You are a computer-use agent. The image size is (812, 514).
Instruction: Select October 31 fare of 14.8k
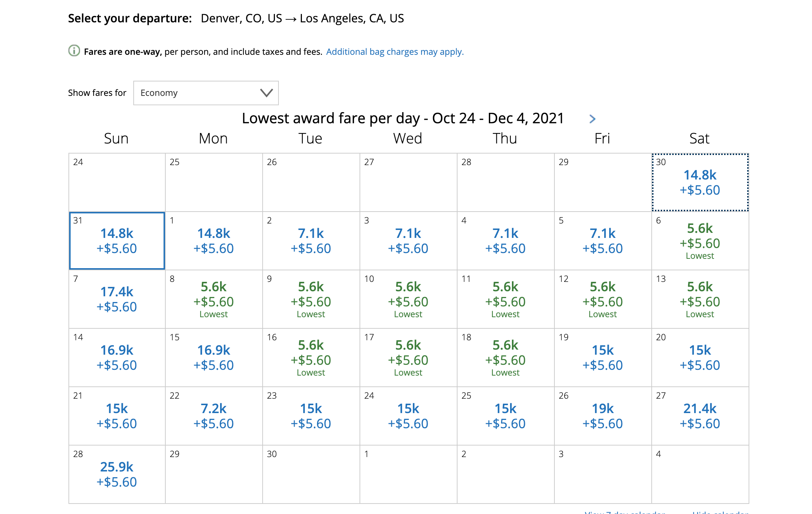(x=117, y=241)
